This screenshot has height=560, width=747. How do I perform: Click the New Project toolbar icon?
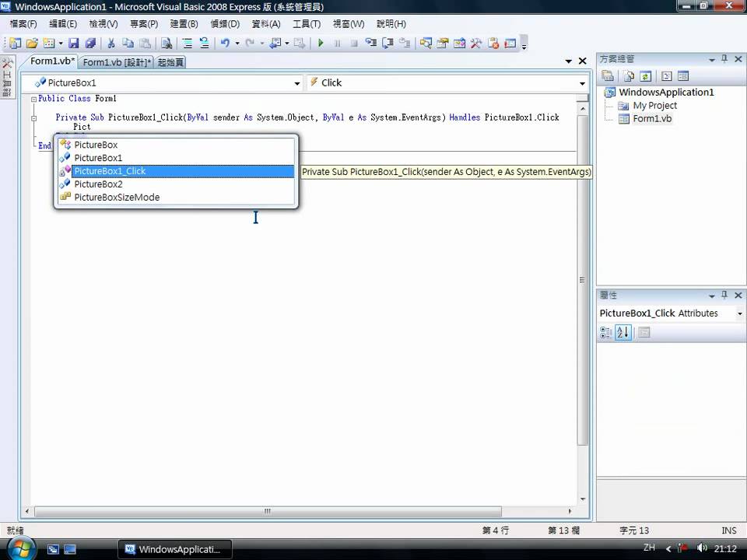point(15,44)
